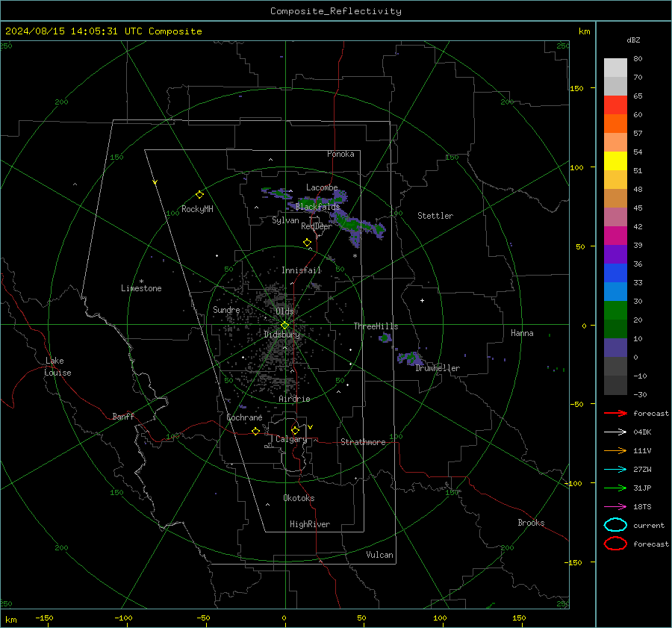
Task: Click the dBZ legend heading
Action: click(633, 40)
